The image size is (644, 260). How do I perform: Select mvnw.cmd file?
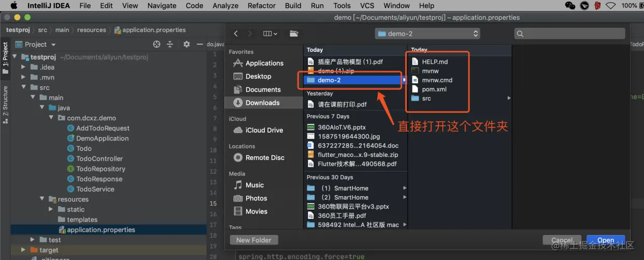(x=437, y=80)
